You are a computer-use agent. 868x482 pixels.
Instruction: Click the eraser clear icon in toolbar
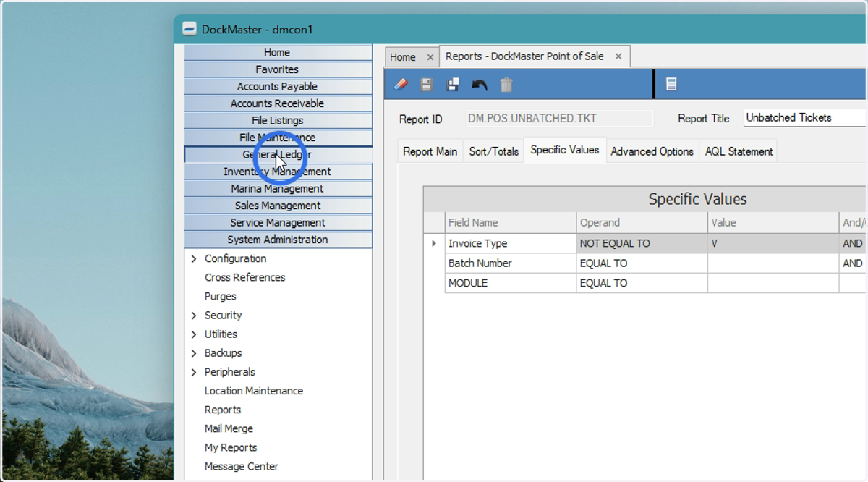pos(401,85)
